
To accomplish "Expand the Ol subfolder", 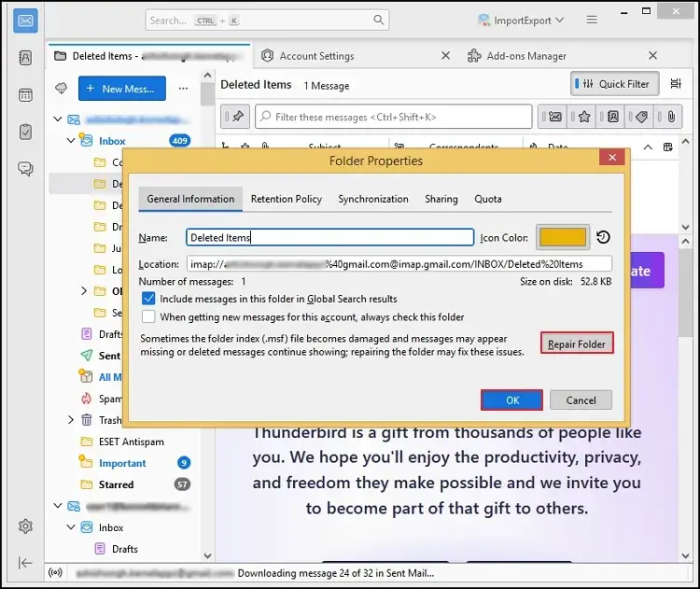I will [84, 291].
